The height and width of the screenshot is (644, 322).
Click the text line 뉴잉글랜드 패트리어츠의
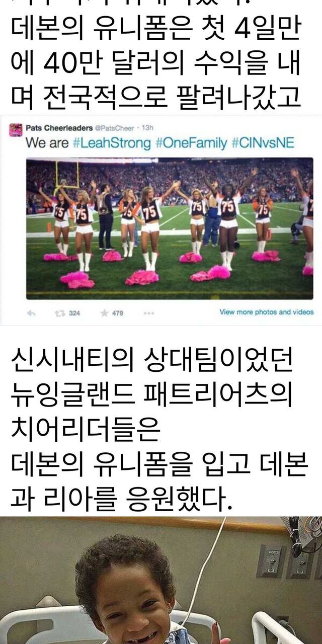click(151, 396)
